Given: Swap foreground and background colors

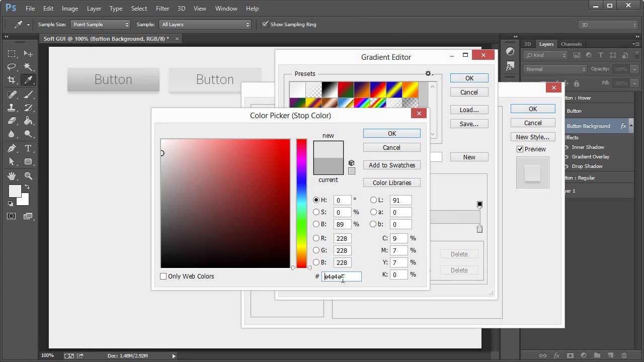Looking at the screenshot, I should pos(27,187).
